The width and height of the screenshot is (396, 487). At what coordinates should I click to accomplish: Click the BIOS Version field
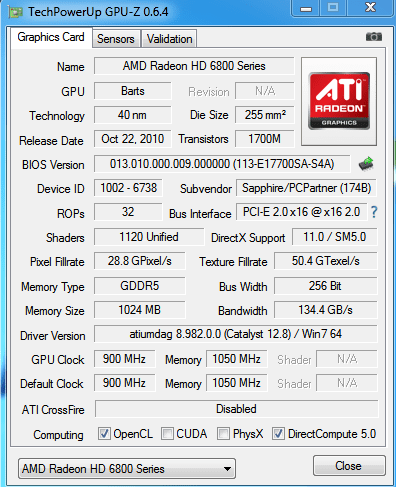point(222,164)
